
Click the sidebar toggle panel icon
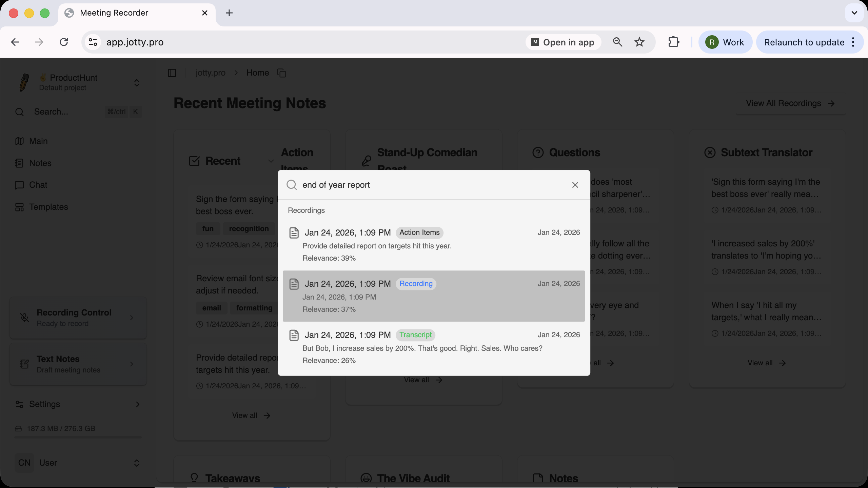pos(172,73)
